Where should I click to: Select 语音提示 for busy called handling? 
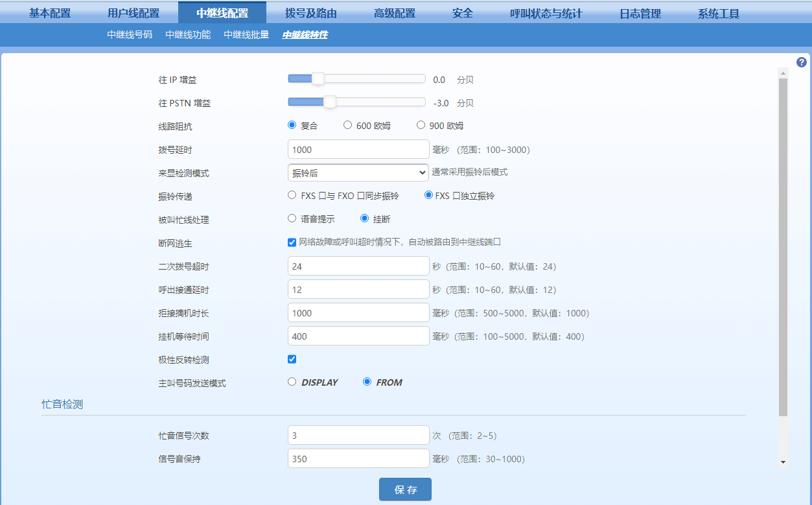pyautogui.click(x=292, y=218)
